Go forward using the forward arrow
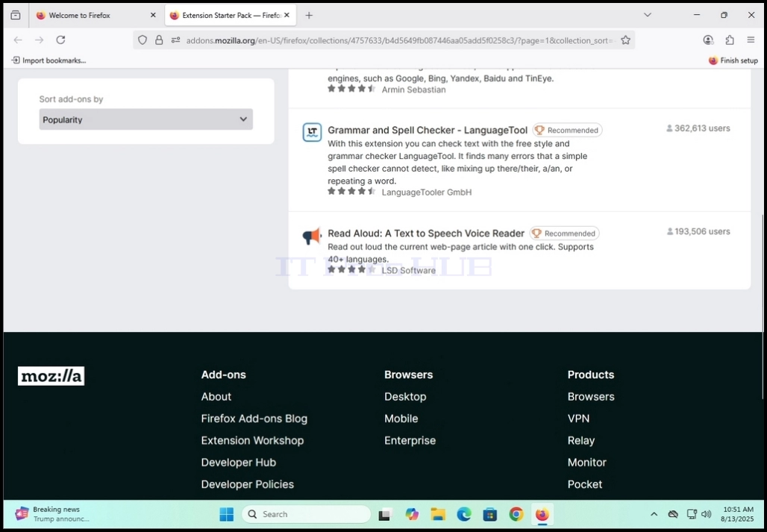 point(39,40)
